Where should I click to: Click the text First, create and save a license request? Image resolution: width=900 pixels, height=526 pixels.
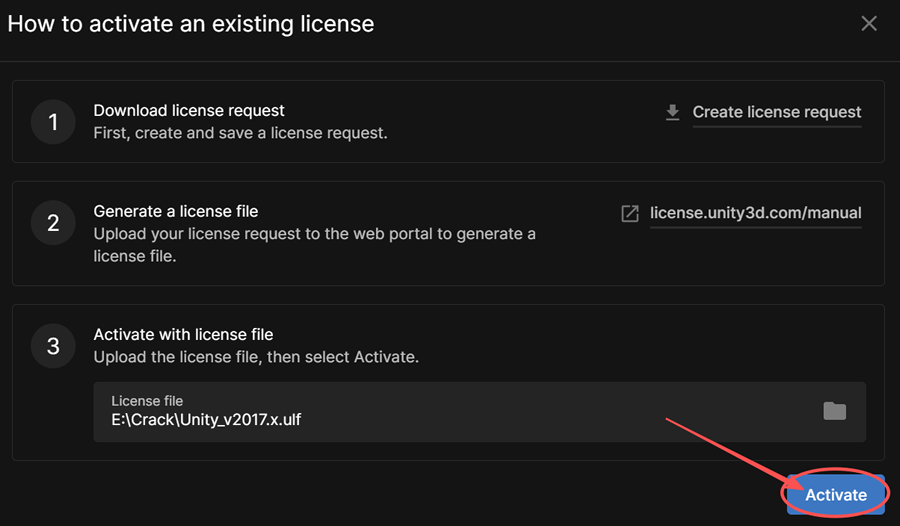[240, 133]
